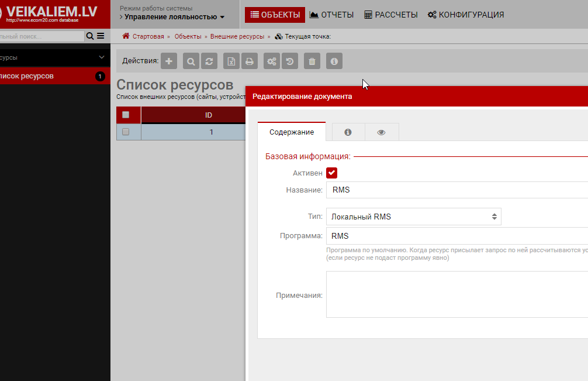Click the add (plus) action icon
This screenshot has height=381, width=588.
169,61
